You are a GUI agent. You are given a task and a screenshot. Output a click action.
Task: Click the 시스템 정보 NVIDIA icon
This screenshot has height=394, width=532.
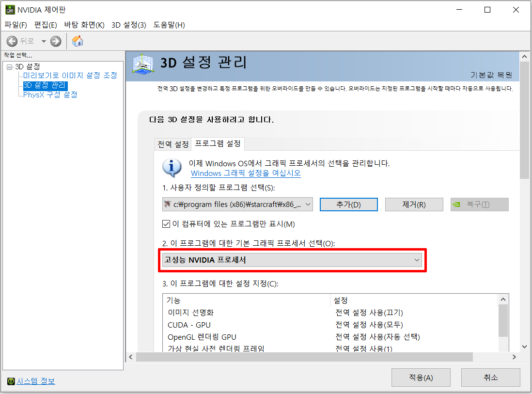point(11,381)
